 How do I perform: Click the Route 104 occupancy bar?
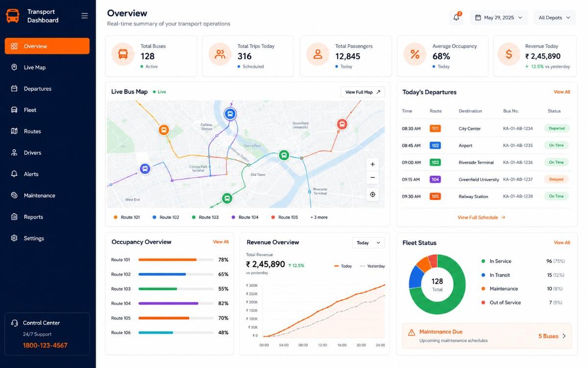[x=176, y=303]
